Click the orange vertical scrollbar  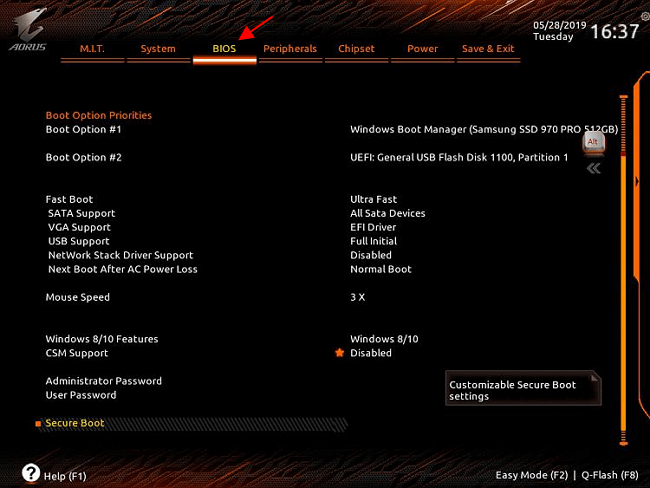pos(623,270)
